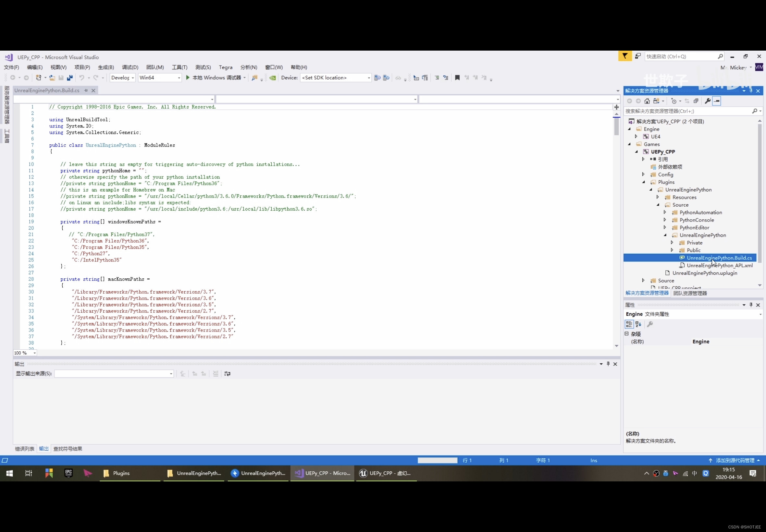This screenshot has width=766, height=532.
Task: Switch to the UEPy_CPP Unreal Editor taskbar window
Action: (x=386, y=473)
